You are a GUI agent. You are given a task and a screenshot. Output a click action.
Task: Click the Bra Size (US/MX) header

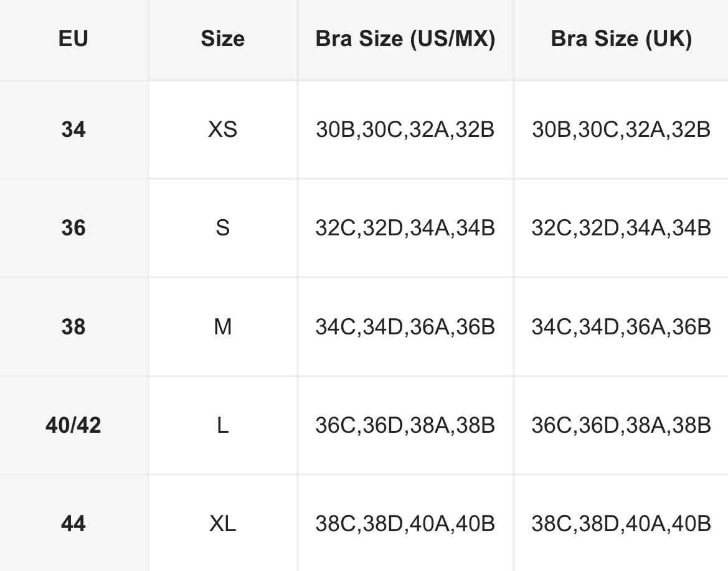click(x=405, y=39)
